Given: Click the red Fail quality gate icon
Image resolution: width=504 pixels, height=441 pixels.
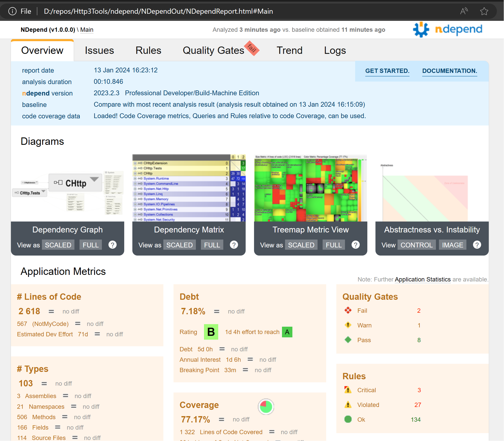Looking at the screenshot, I should tap(348, 310).
